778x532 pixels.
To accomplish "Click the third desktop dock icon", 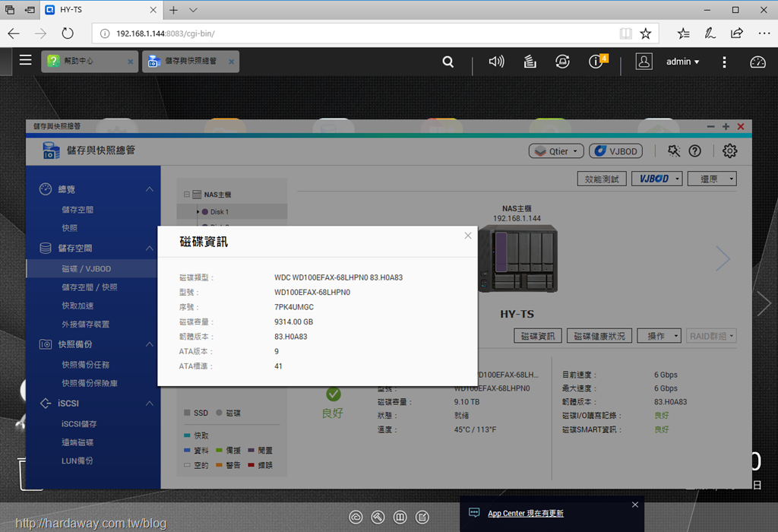I will pyautogui.click(x=400, y=517).
